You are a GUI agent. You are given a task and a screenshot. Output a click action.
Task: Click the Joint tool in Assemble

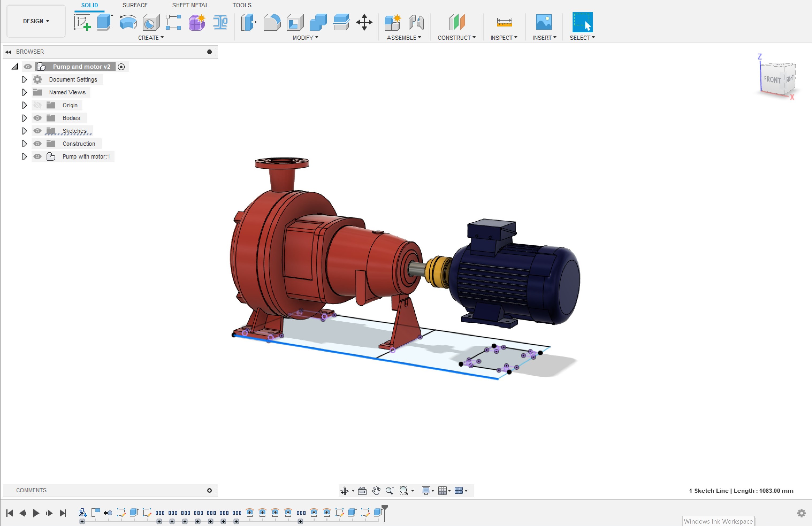416,22
